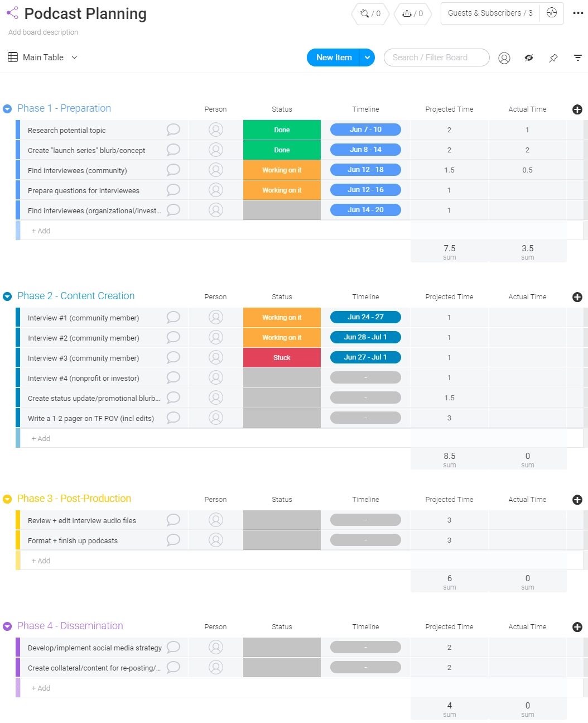Click the red Stuck status on Interview #3
Screen dimensions: 588x723
[282, 357]
